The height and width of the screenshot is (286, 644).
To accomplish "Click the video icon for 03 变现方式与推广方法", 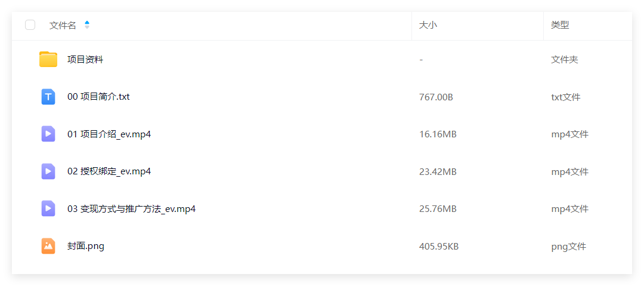I will [x=48, y=208].
